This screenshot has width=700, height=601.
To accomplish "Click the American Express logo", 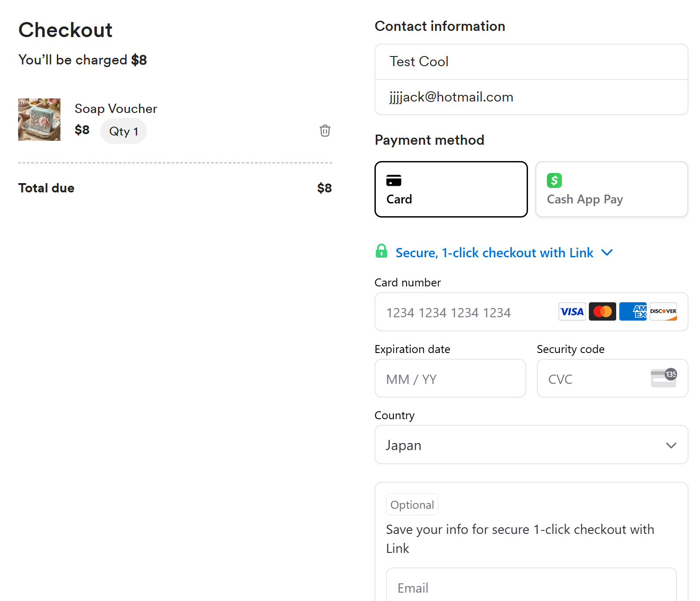I will coord(633,312).
